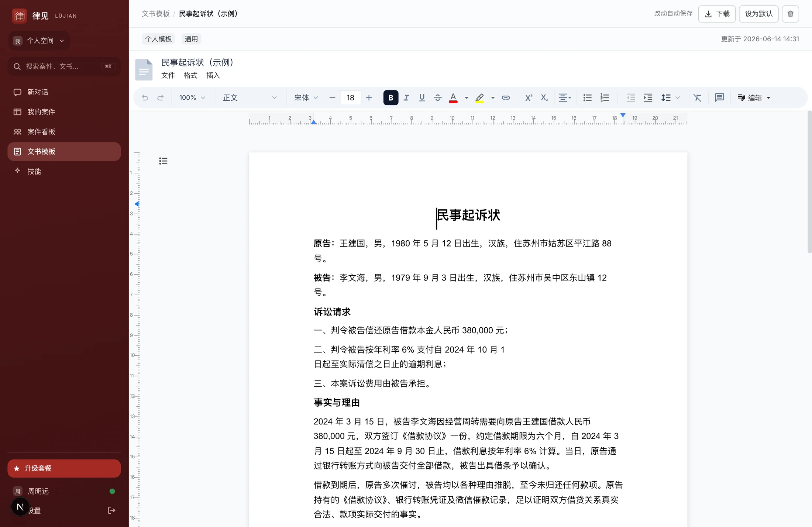Apply yellow highlight color
This screenshot has height=527, width=812.
(479, 98)
